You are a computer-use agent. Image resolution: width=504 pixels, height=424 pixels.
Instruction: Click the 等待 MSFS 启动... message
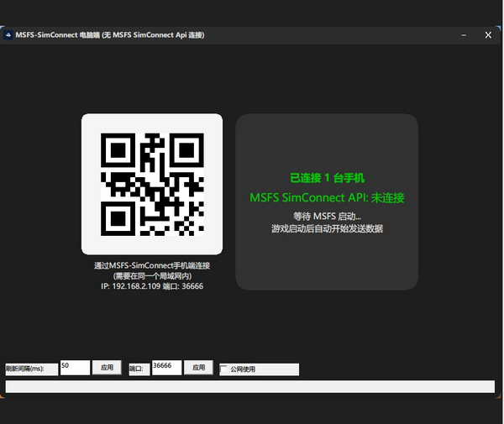tap(327, 216)
